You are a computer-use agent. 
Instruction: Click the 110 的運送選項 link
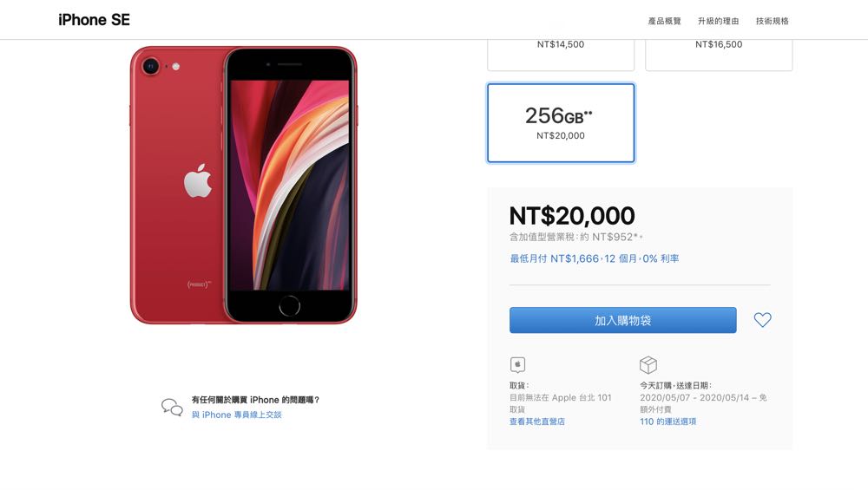coord(667,421)
